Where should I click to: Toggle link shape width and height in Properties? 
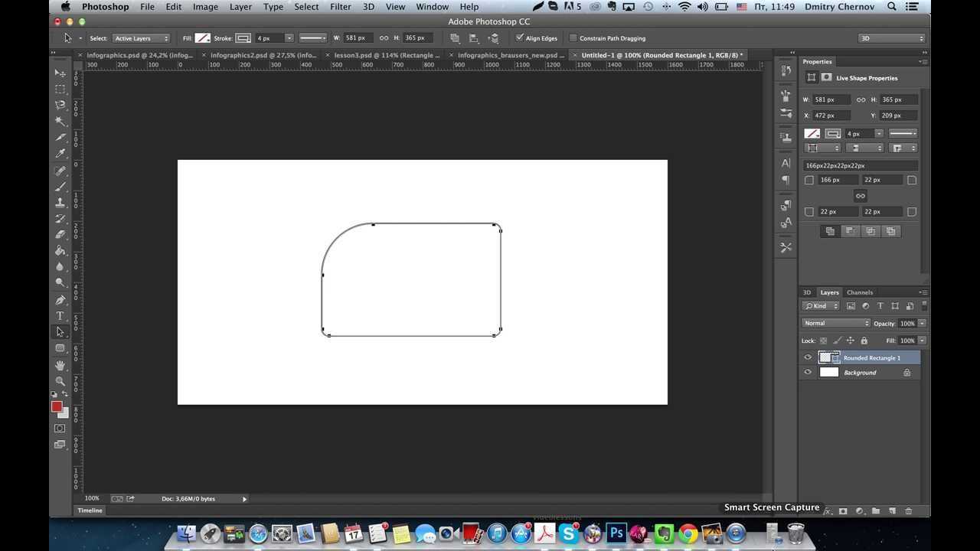pos(861,99)
